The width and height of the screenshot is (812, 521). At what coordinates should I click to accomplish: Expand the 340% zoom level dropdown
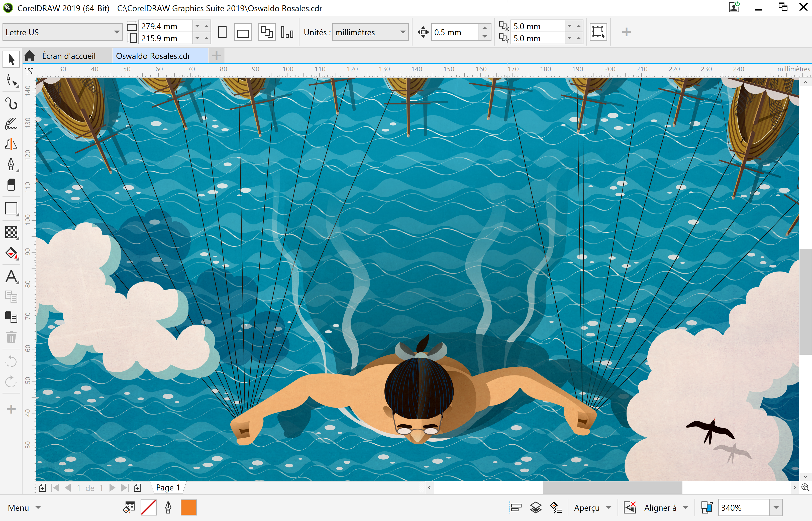[776, 507]
